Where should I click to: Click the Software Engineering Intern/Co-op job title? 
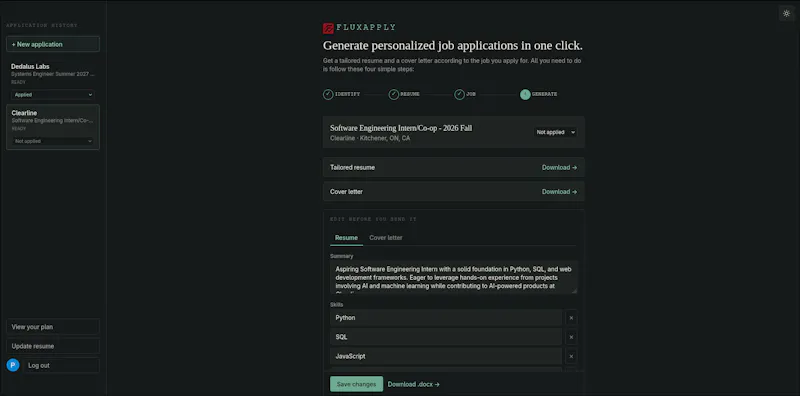401,128
